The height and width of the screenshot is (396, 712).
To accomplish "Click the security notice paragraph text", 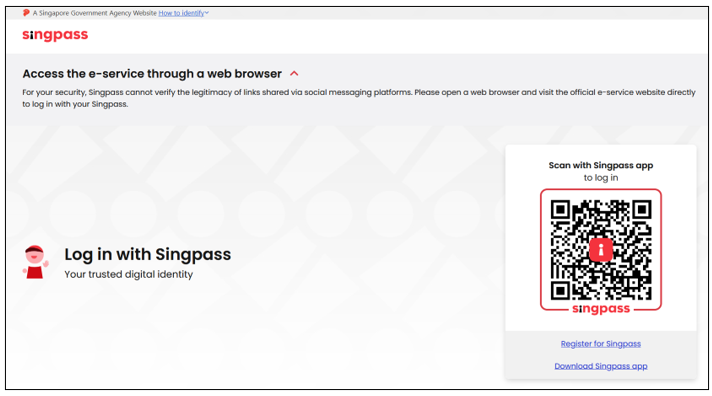I will [x=359, y=98].
